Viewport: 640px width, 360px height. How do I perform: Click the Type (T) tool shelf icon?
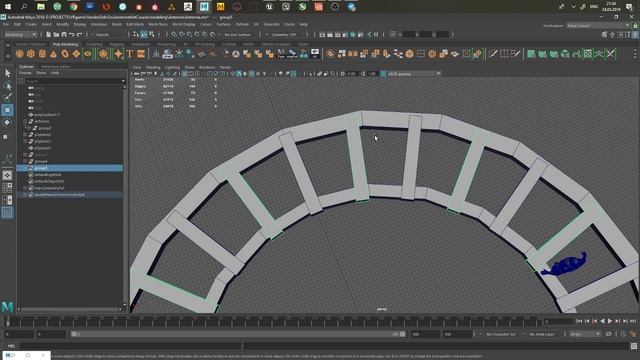coord(130,54)
